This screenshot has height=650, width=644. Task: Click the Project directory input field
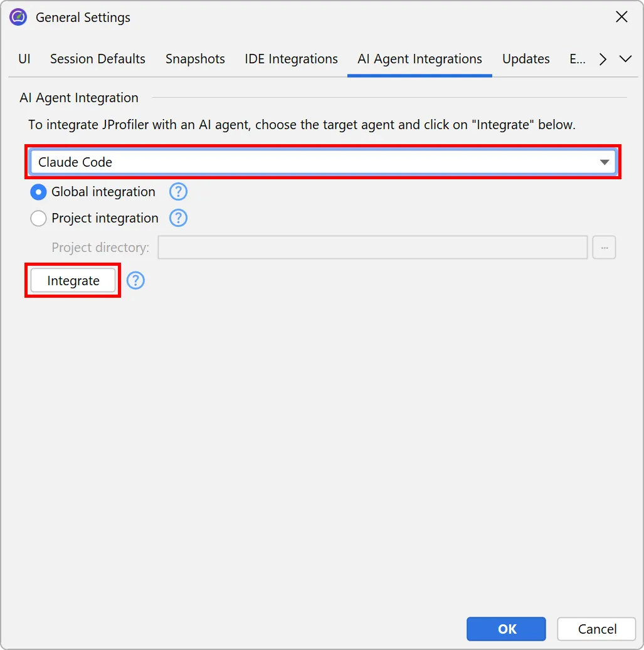372,247
